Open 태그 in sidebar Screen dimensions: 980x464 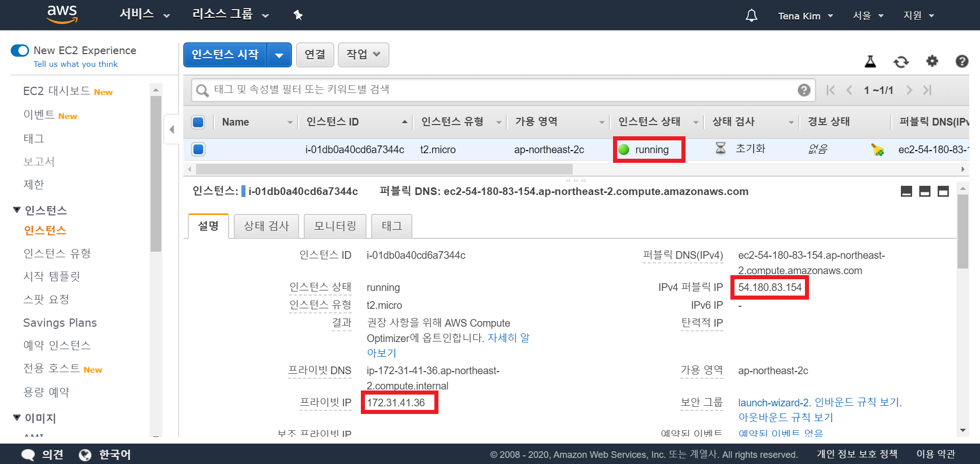coord(34,138)
